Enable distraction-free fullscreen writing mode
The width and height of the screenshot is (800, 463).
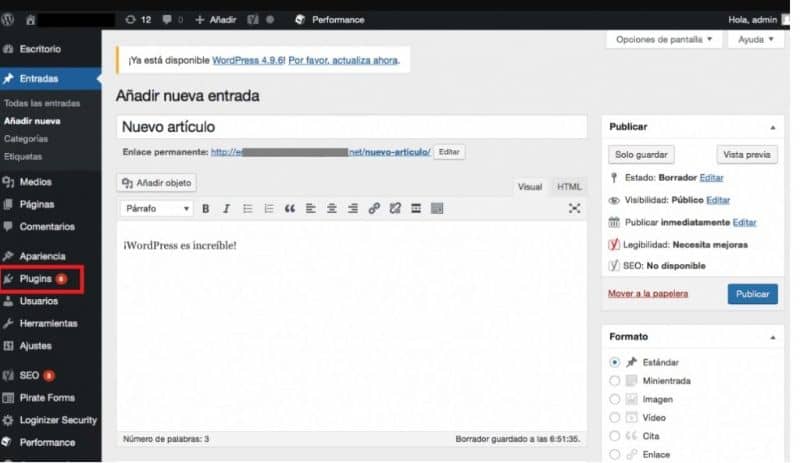(574, 208)
